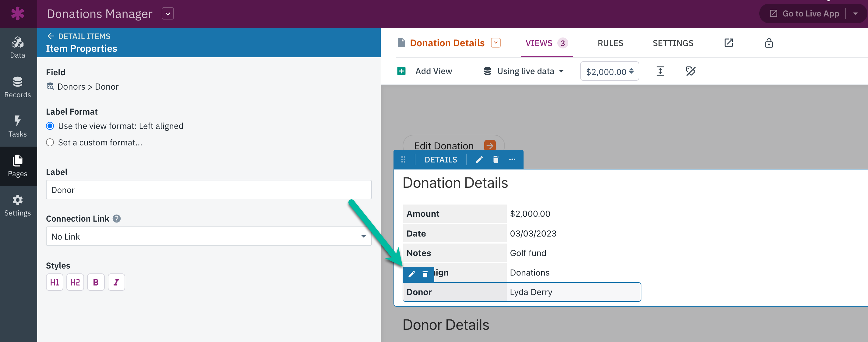This screenshot has height=342, width=868.
Task: Open the Data section in sidebar
Action: point(18,48)
